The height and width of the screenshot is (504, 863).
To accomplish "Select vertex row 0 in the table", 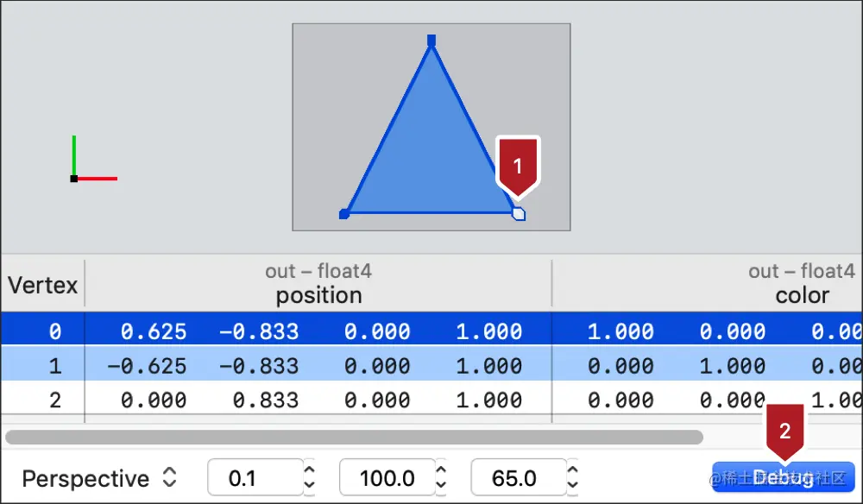I will point(431,329).
